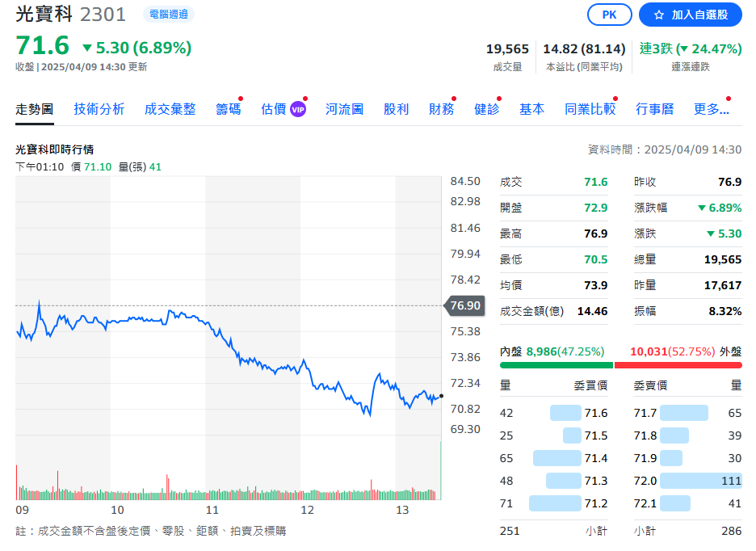Open the 股利 tab
Viewport: 756px width, 551px height.
click(x=397, y=110)
